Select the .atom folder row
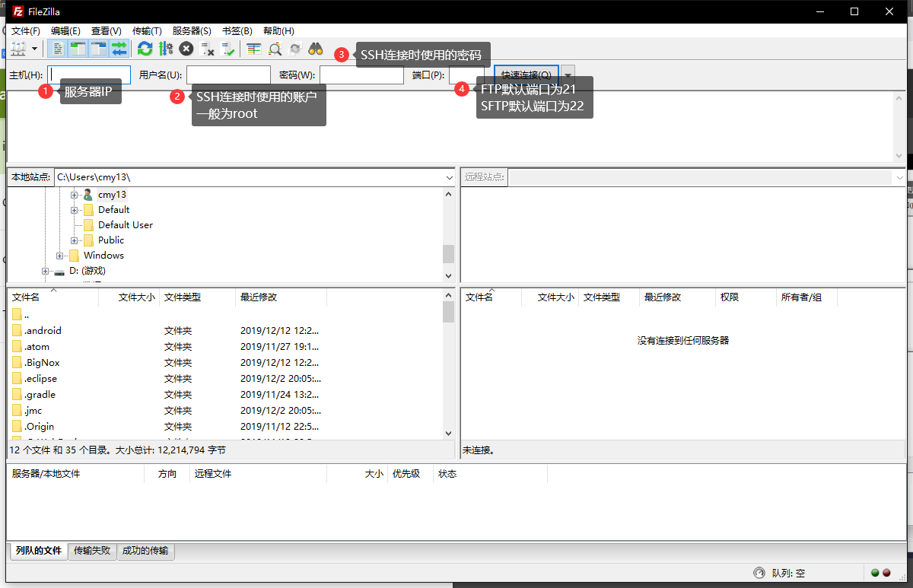 tap(224, 347)
